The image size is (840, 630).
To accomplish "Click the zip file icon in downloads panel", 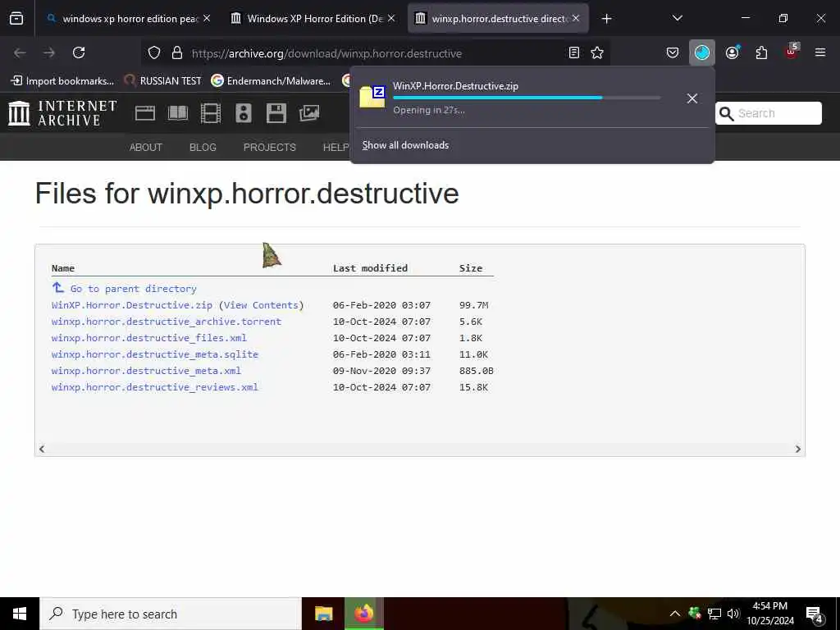I will (372, 97).
